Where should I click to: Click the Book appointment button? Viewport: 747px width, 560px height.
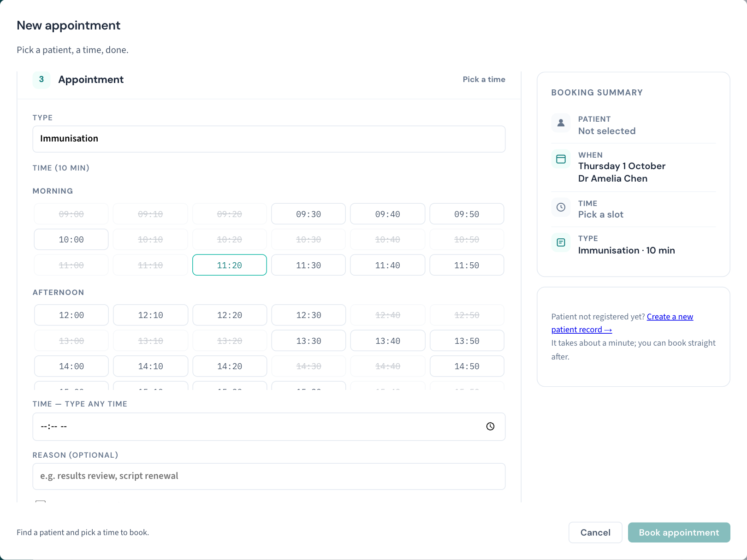679,532
